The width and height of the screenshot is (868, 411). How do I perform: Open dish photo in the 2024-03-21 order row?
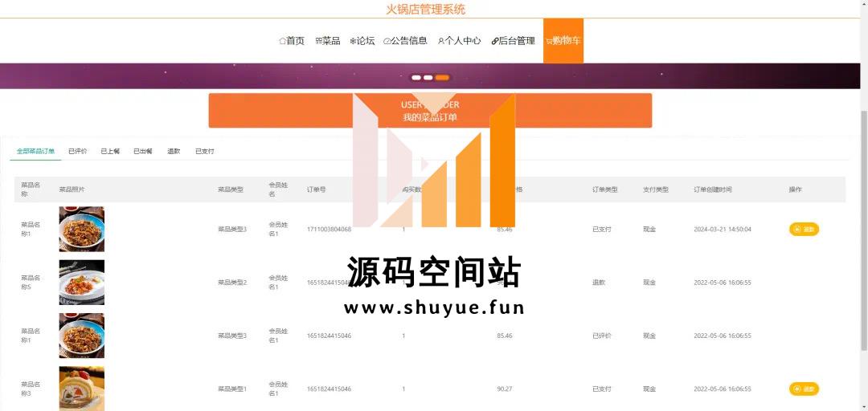tap(81, 229)
